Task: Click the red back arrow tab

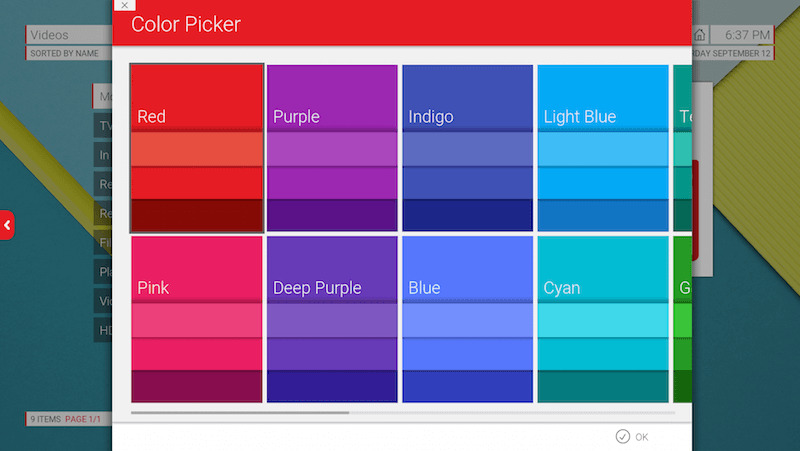Action: 7,225
